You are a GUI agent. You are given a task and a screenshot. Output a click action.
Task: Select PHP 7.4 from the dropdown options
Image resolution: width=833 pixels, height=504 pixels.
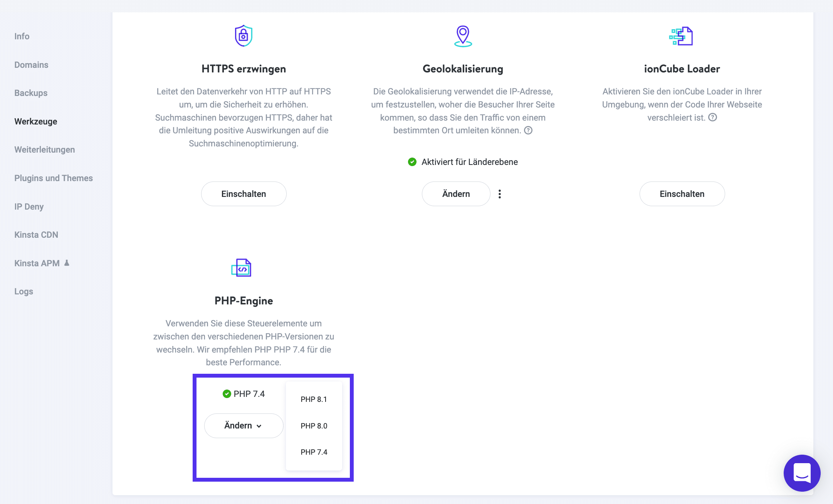(x=314, y=452)
